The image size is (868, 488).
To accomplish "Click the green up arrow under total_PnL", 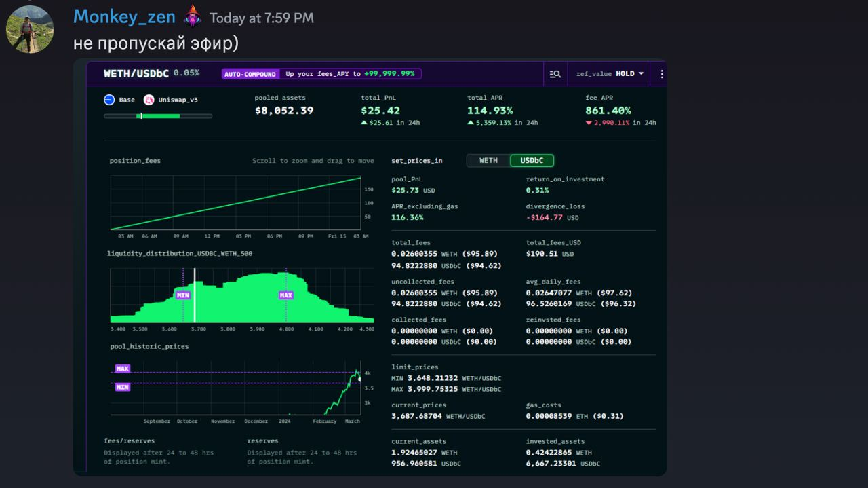I will (x=364, y=124).
